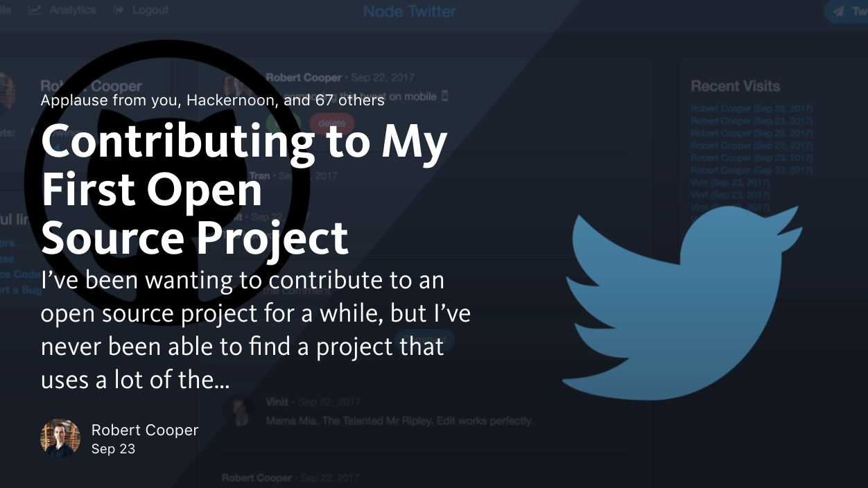
Task: Click Vinit's avatar on the Mama Mia tweet
Action: click(x=238, y=410)
